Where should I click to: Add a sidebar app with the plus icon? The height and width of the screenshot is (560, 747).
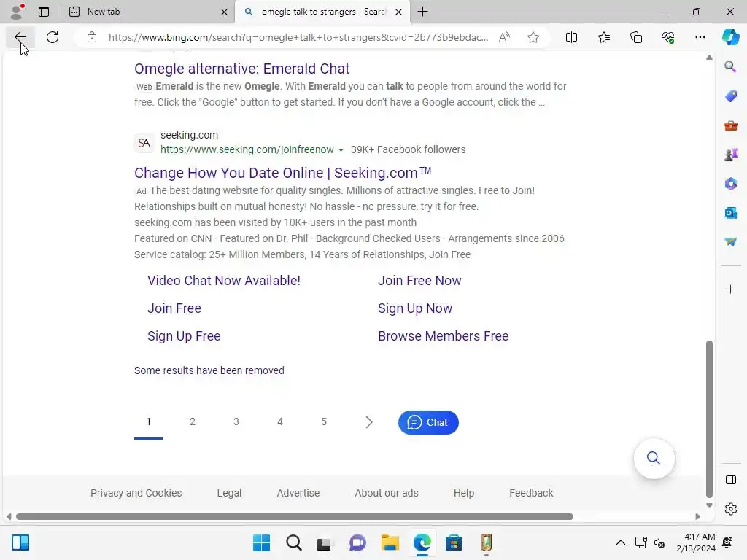(x=730, y=289)
